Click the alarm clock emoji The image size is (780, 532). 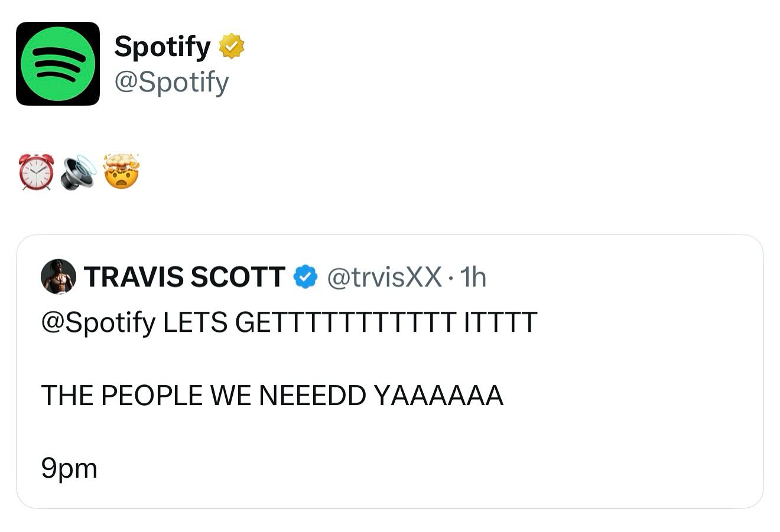tap(36, 172)
